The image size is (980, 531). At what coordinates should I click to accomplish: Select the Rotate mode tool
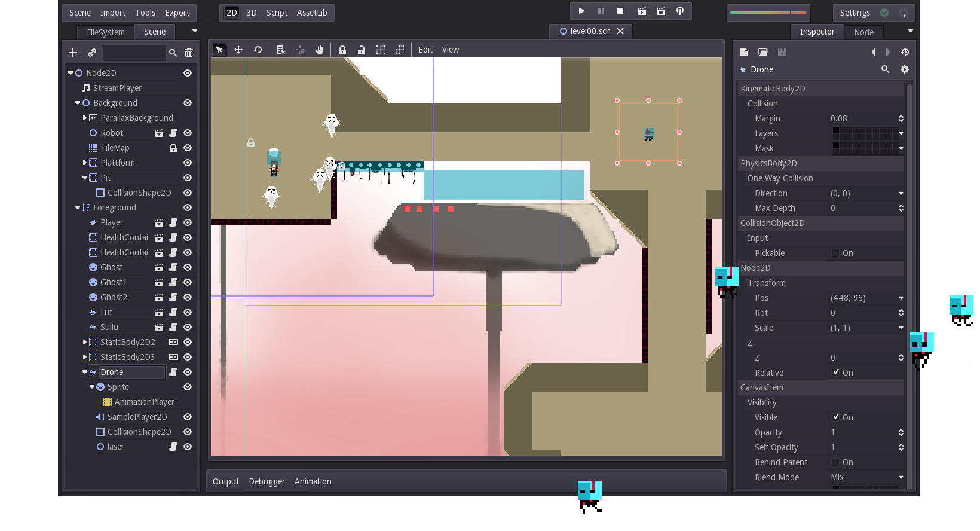[258, 50]
